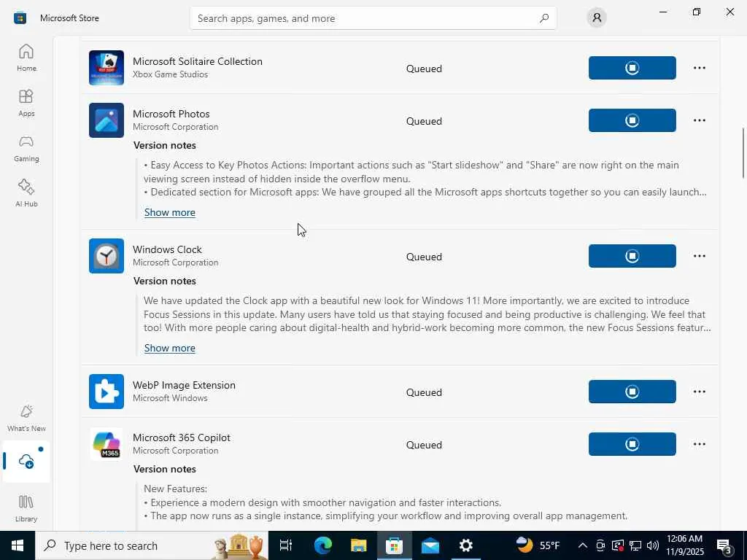Click the taskbar clock showing 12:06 AM
Screen dimensions: 747x560
pyautogui.click(x=684, y=545)
